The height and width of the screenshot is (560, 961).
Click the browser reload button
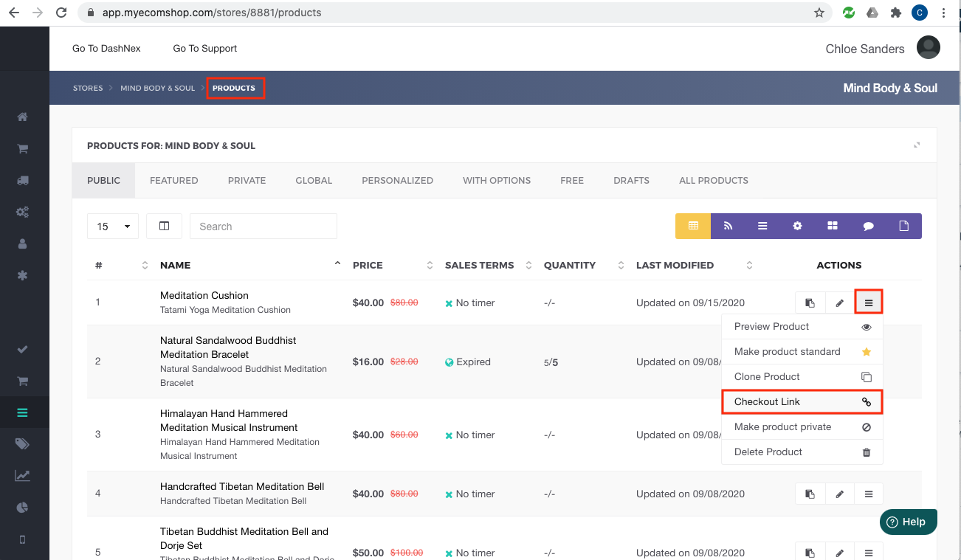61,13
